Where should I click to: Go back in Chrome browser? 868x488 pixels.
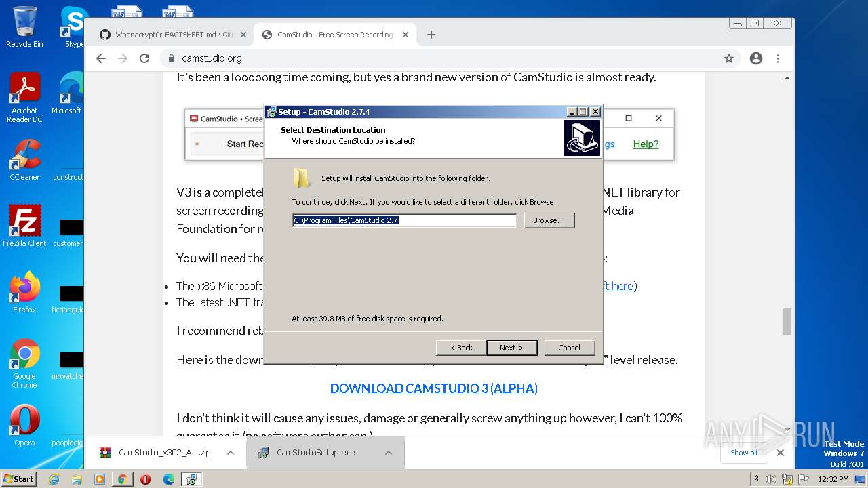[x=101, y=58]
